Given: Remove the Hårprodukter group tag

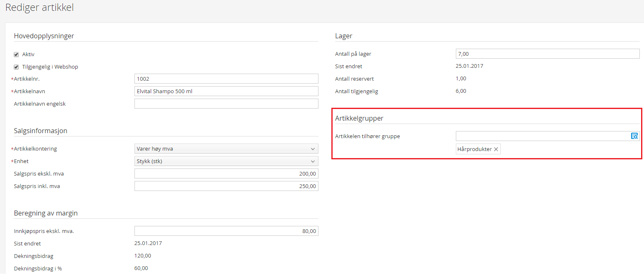Looking at the screenshot, I should tap(496, 149).
